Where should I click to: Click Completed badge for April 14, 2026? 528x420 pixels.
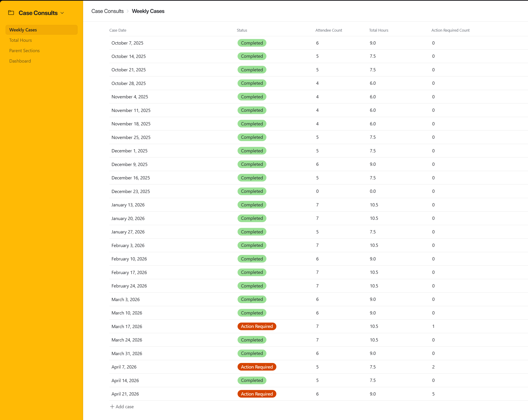pyautogui.click(x=252, y=380)
